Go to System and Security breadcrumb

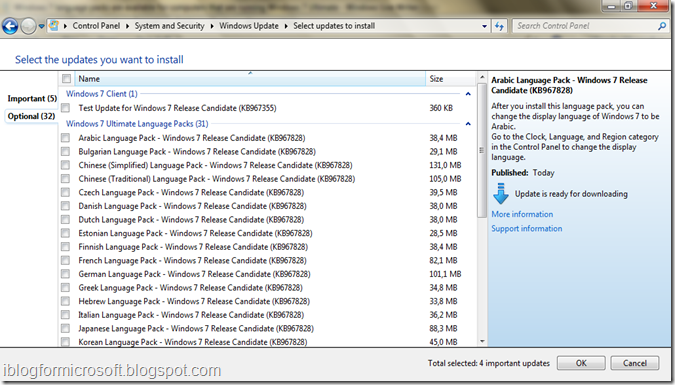click(169, 26)
